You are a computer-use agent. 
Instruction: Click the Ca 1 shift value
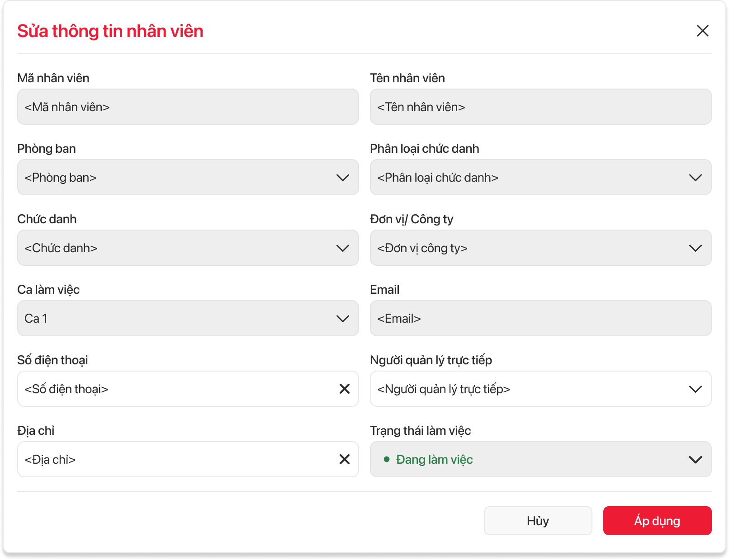(x=36, y=319)
